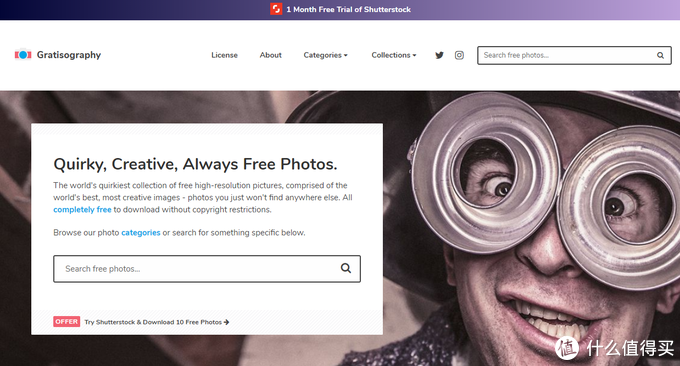Follow the 'completely free' link
Image resolution: width=680 pixels, height=366 pixels.
(x=82, y=209)
